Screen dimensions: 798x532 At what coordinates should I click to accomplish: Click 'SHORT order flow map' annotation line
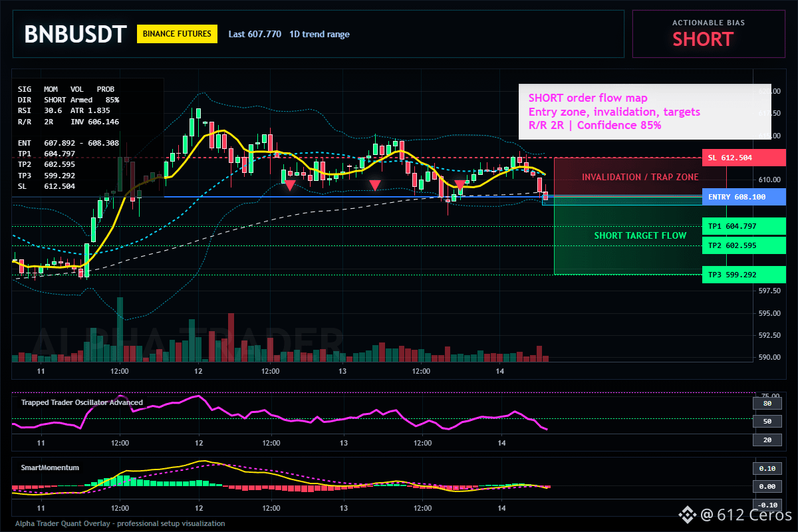click(x=588, y=98)
